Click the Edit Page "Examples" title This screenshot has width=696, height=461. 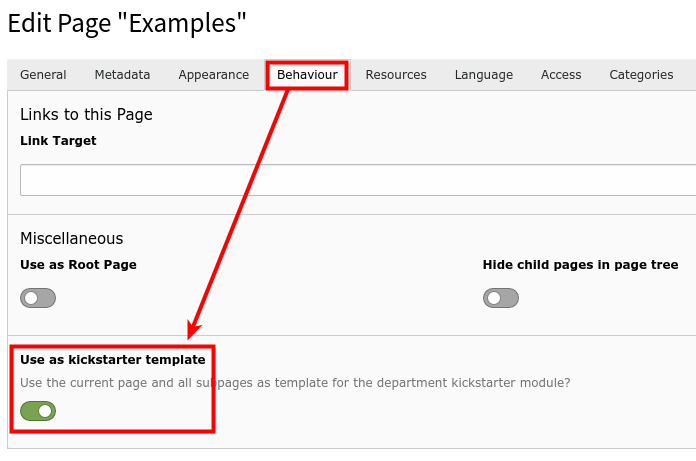(127, 22)
